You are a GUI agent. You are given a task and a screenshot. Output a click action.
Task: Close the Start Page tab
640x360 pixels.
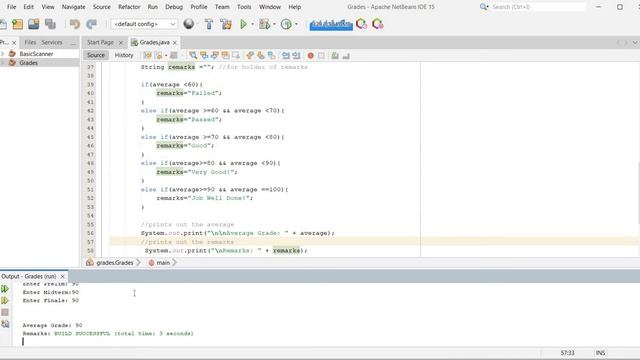pos(120,42)
